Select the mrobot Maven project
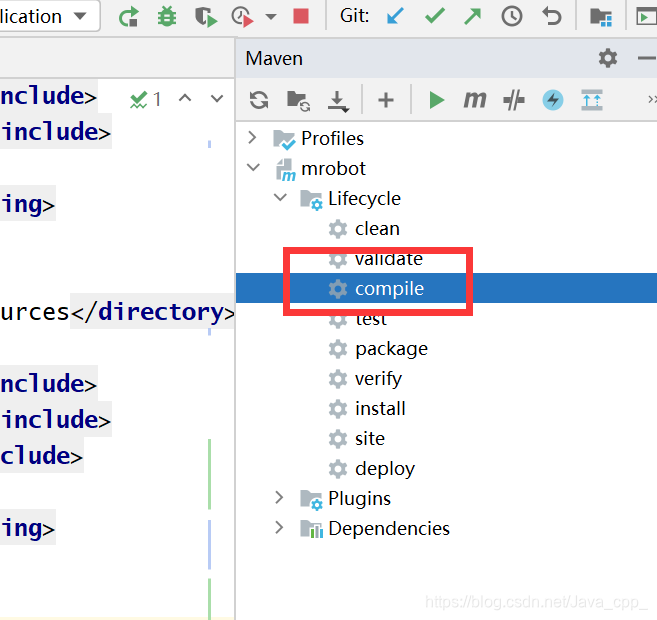This screenshot has width=657, height=620. (x=333, y=168)
